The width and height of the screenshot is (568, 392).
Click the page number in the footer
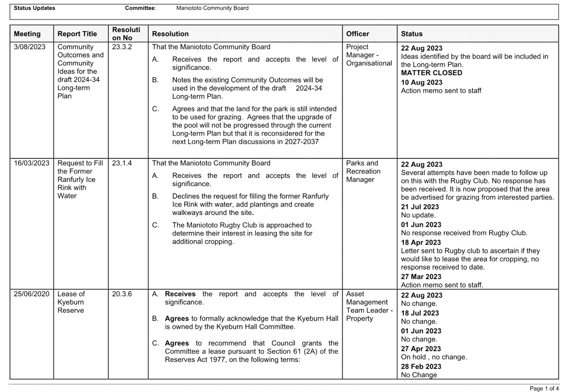tap(544, 388)
